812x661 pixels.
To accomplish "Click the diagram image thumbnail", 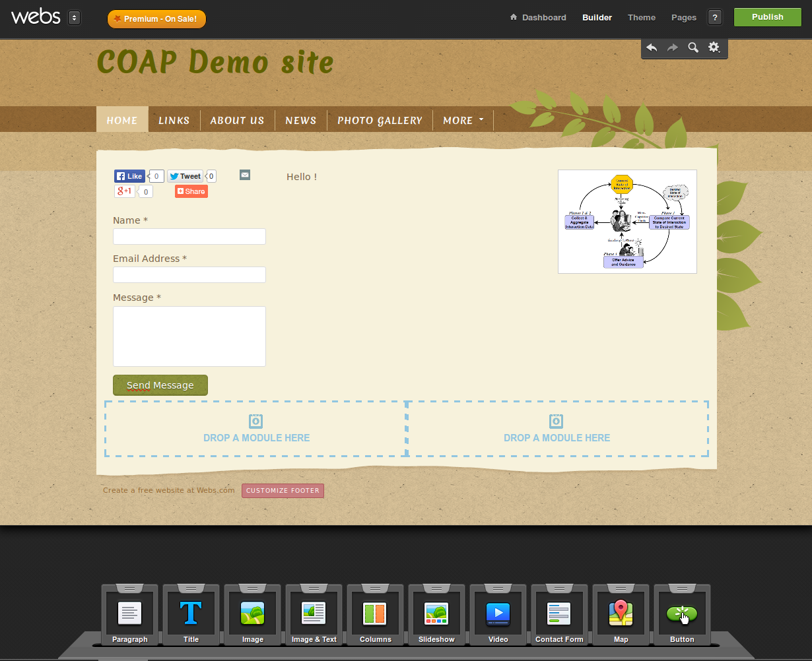I will pos(627,222).
